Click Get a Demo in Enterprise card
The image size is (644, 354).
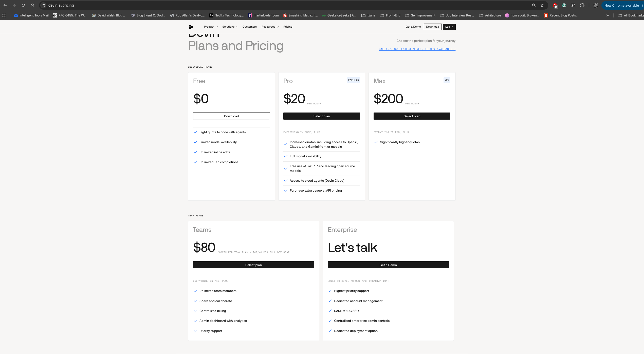pyautogui.click(x=388, y=265)
